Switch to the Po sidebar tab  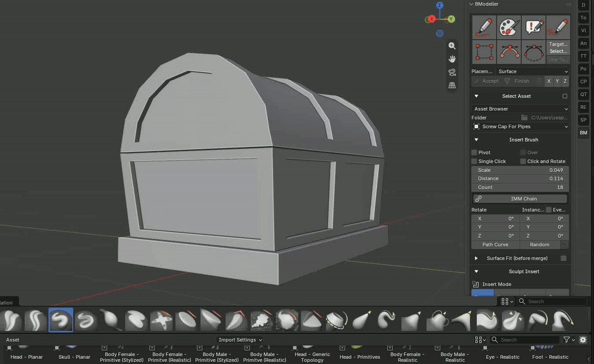point(584,69)
